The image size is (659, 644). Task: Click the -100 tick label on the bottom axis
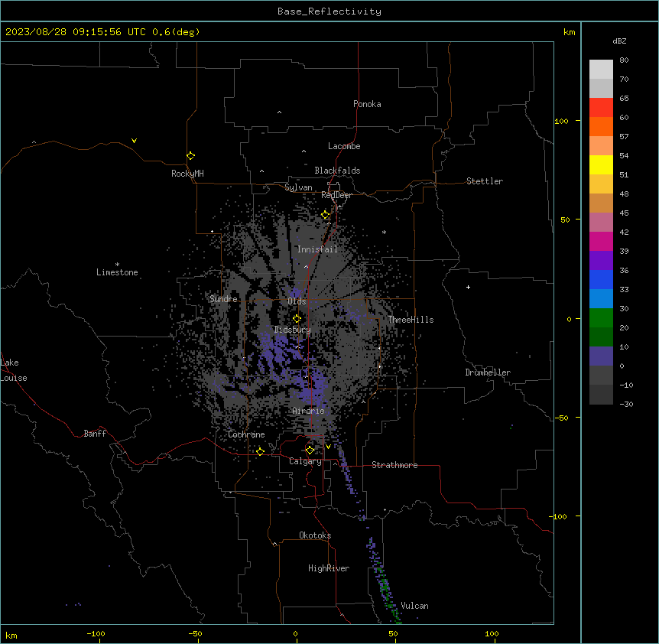coord(96,633)
